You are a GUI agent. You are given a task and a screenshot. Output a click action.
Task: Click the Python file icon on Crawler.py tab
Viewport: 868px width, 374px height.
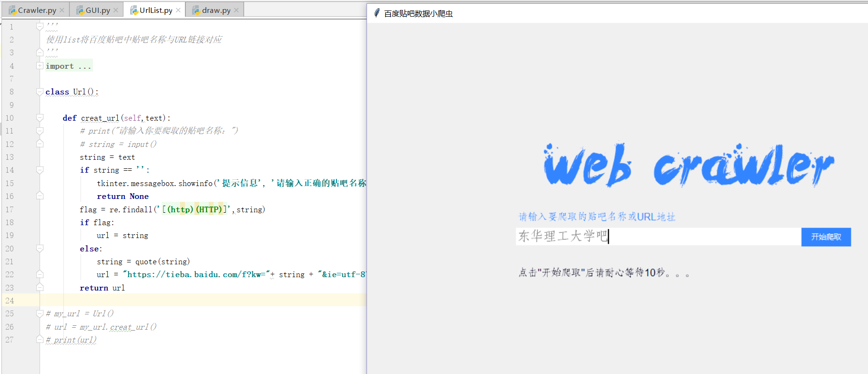[x=12, y=10]
